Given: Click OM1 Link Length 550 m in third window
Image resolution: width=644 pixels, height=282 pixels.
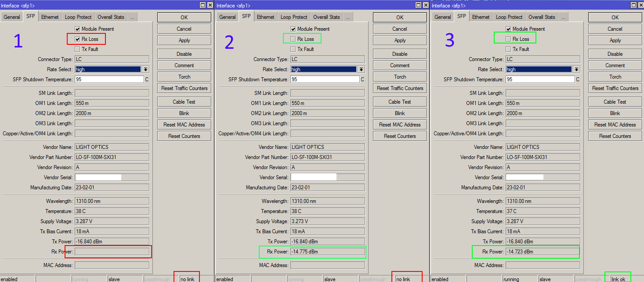Looking at the screenshot, I should point(543,103).
